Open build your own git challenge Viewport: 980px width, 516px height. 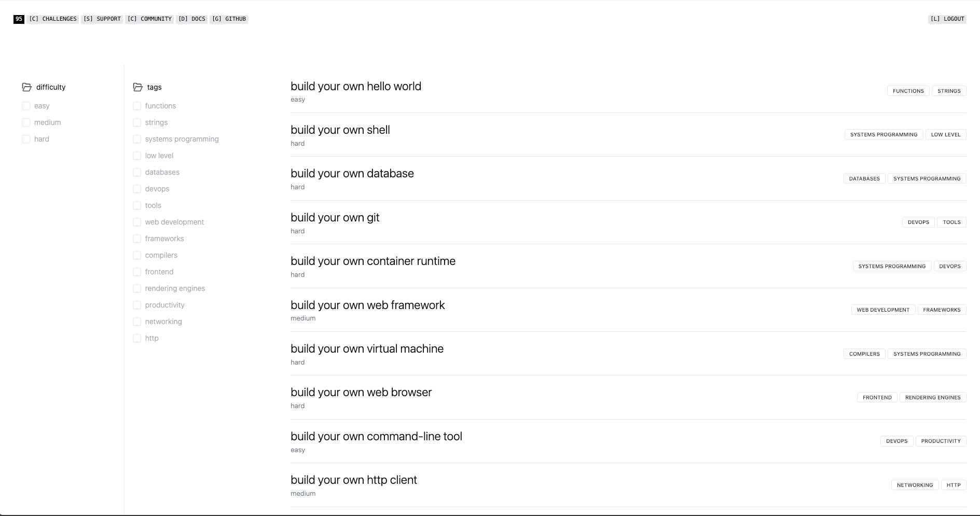(x=335, y=218)
